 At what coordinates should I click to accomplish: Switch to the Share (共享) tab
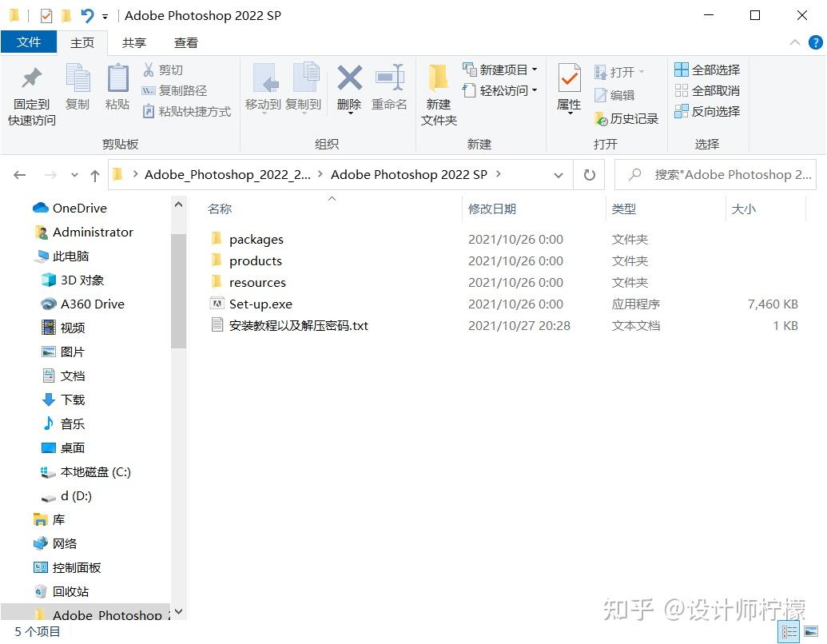point(133,42)
